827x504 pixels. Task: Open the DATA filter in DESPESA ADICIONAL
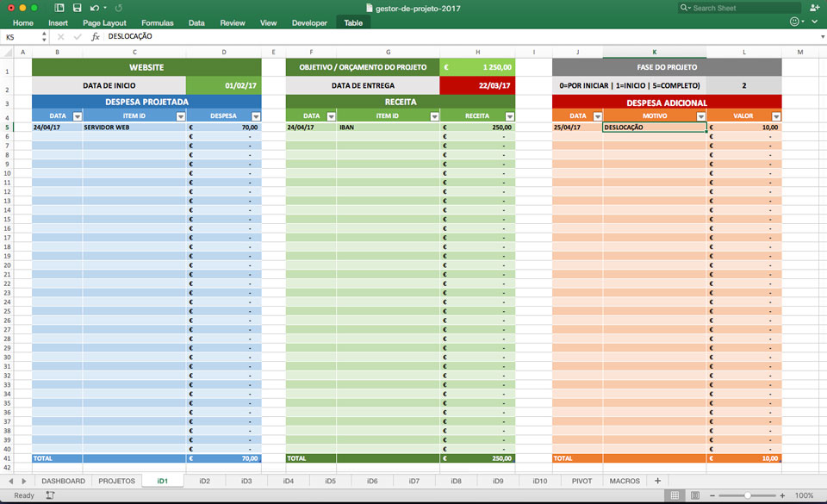coord(598,116)
